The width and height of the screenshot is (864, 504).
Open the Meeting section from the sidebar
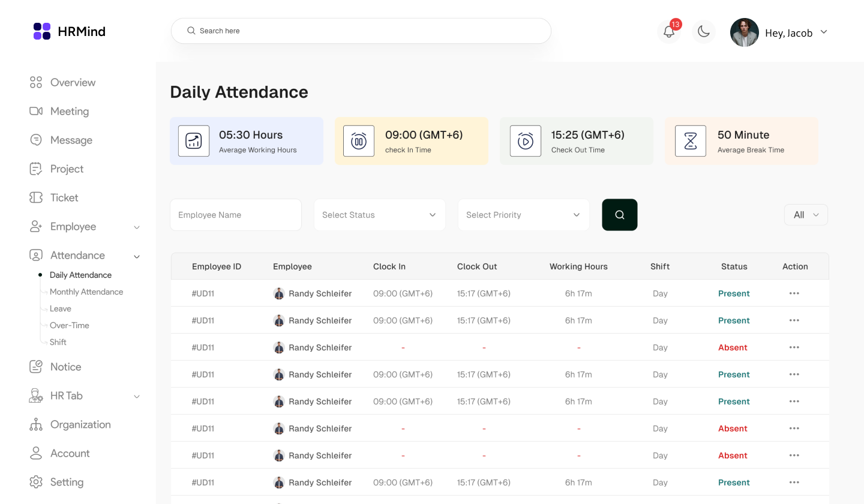69,111
